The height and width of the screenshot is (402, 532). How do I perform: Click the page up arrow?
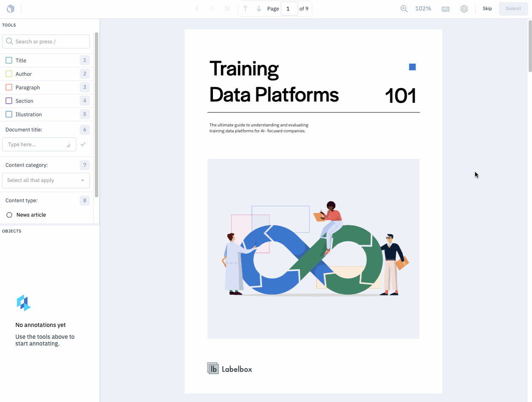point(245,8)
